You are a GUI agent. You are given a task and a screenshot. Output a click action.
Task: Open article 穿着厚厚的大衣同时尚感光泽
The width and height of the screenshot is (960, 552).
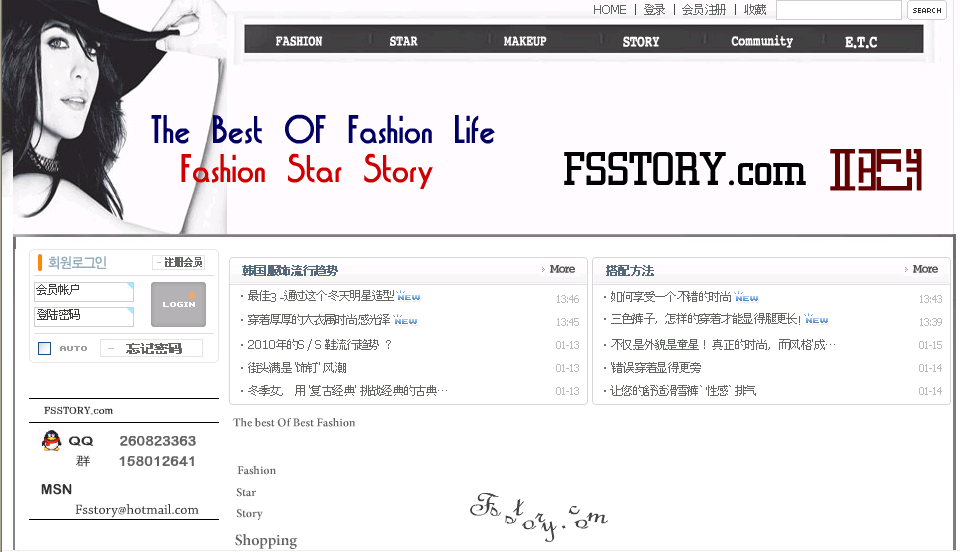click(318, 319)
